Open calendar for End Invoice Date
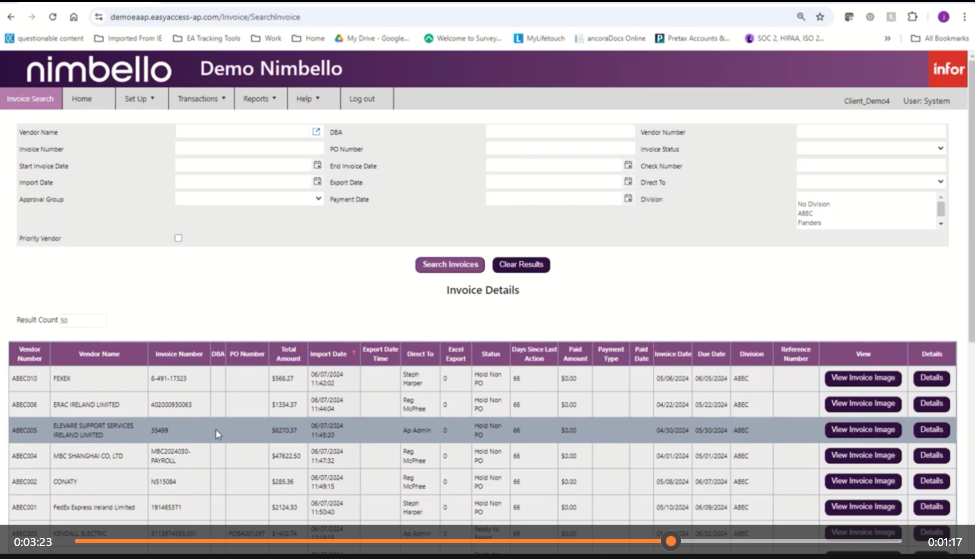Image resolution: width=975 pixels, height=559 pixels. point(628,165)
